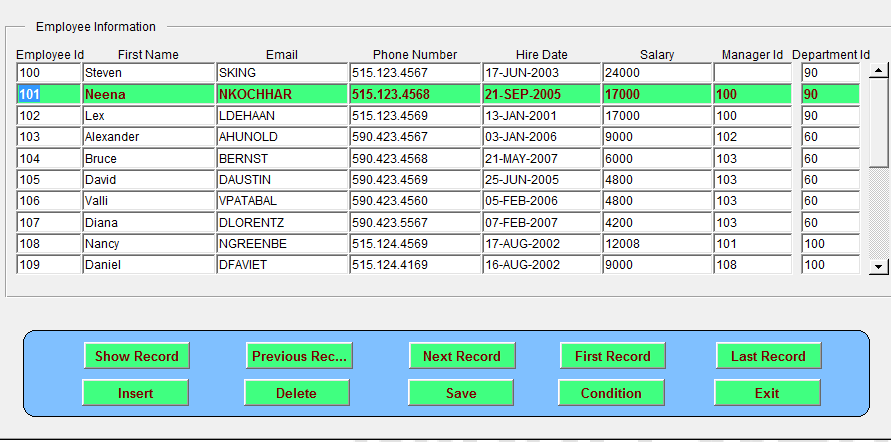891x442 pixels.
Task: Click First Name field Diana
Action: point(149,222)
